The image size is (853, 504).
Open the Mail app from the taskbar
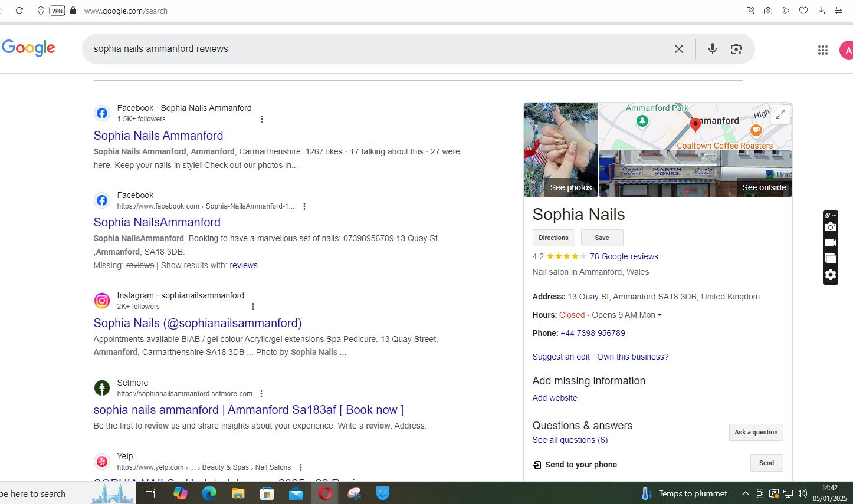coord(296,493)
